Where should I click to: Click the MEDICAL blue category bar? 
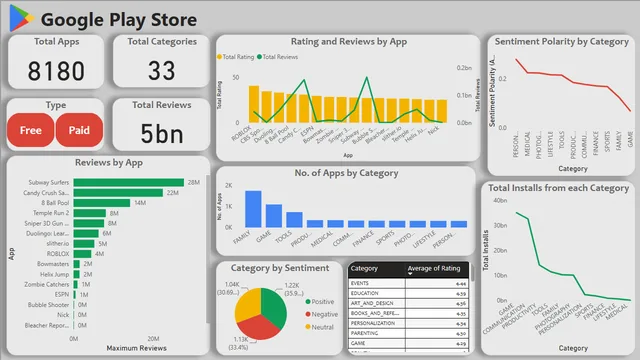tap(336, 224)
